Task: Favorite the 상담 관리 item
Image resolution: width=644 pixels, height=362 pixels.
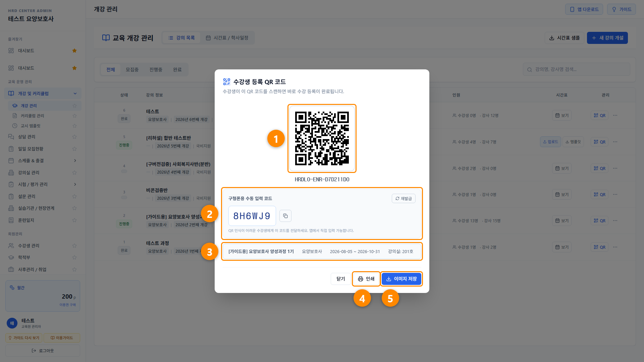Action: coord(74,137)
